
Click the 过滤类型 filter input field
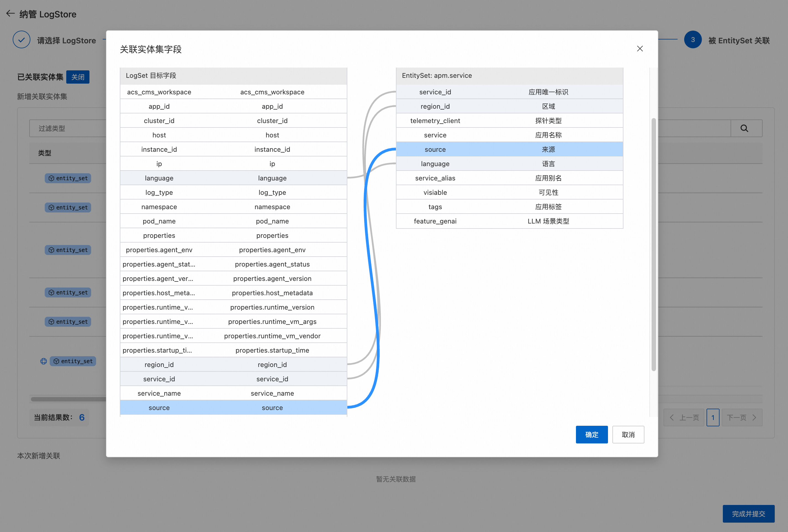(68, 128)
